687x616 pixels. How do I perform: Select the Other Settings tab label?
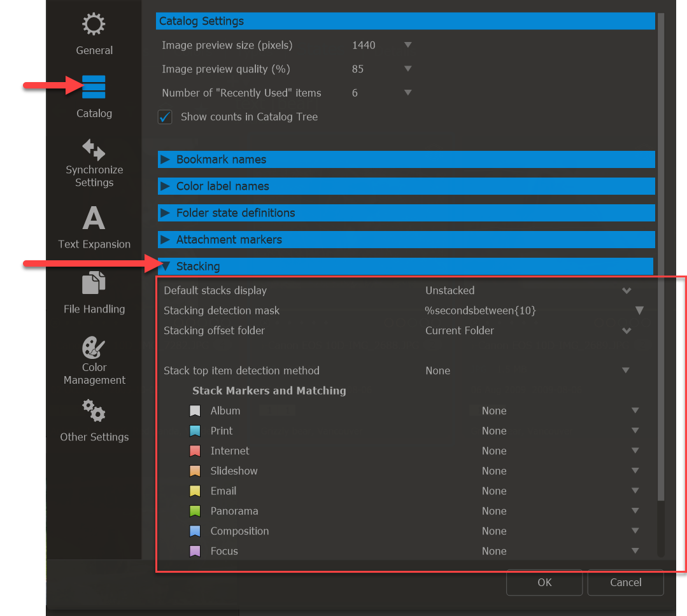[94, 437]
